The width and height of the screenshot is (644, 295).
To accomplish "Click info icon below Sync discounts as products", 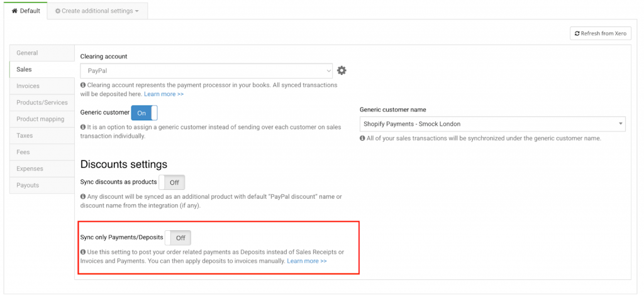I will [83, 197].
